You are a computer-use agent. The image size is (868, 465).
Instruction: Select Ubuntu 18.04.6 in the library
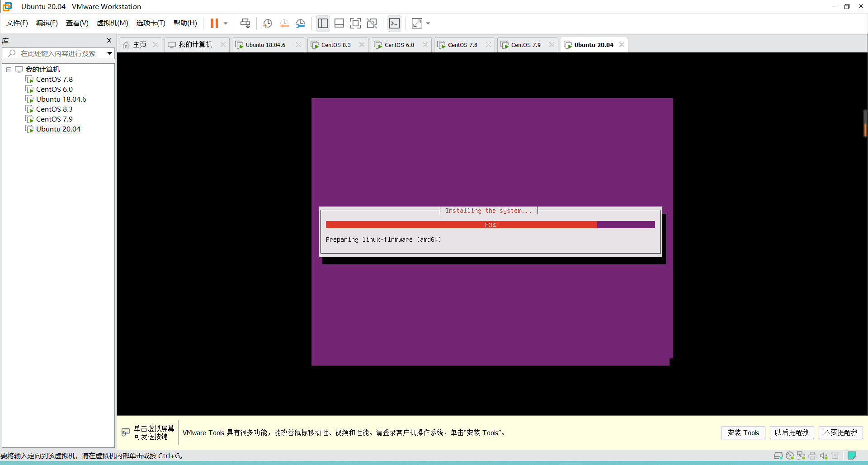coord(61,99)
